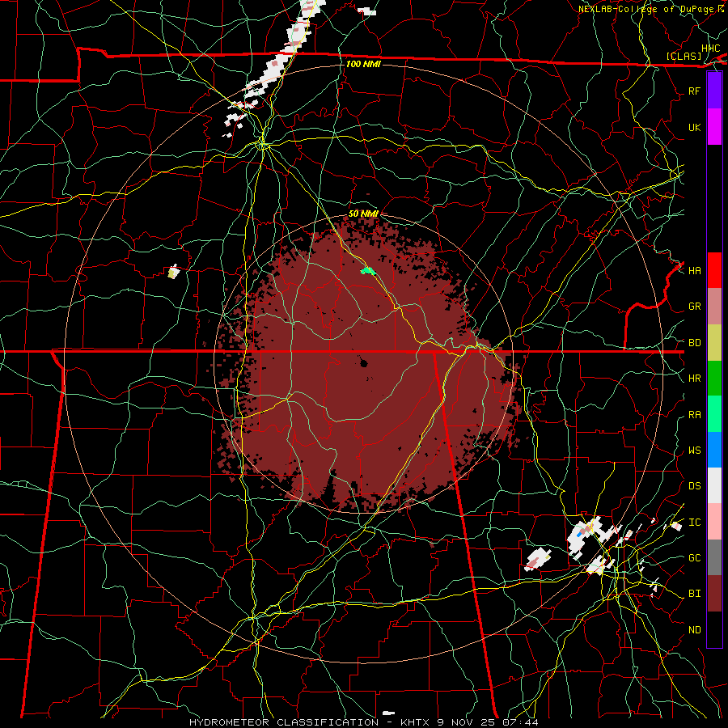Click the ND legend label
Screen dimensions: 728x728
tap(694, 630)
